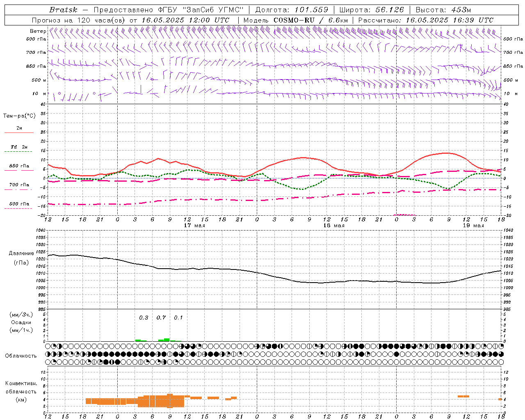Click precipitation value "0.3"
This screenshot has height=420, width=525.
tap(144, 317)
